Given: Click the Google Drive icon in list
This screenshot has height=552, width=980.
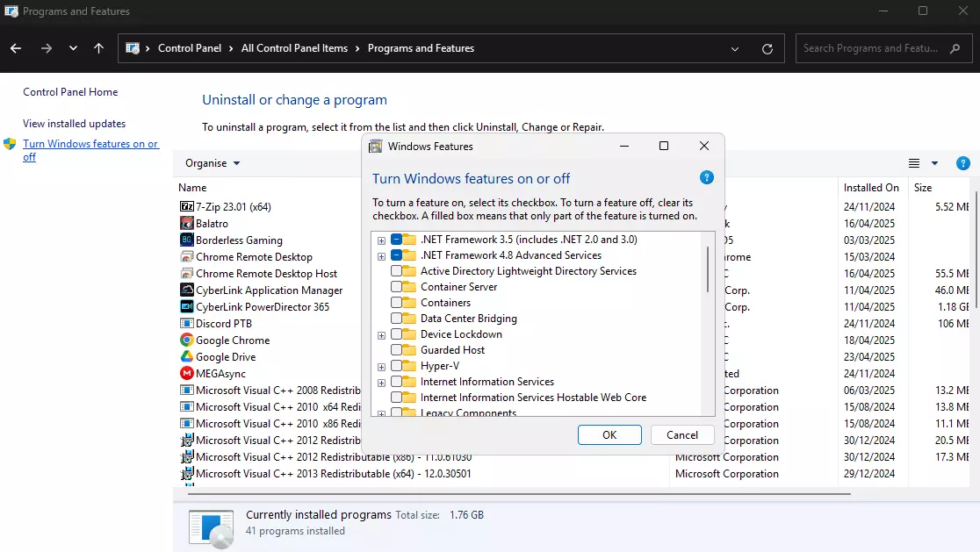Looking at the screenshot, I should (186, 357).
